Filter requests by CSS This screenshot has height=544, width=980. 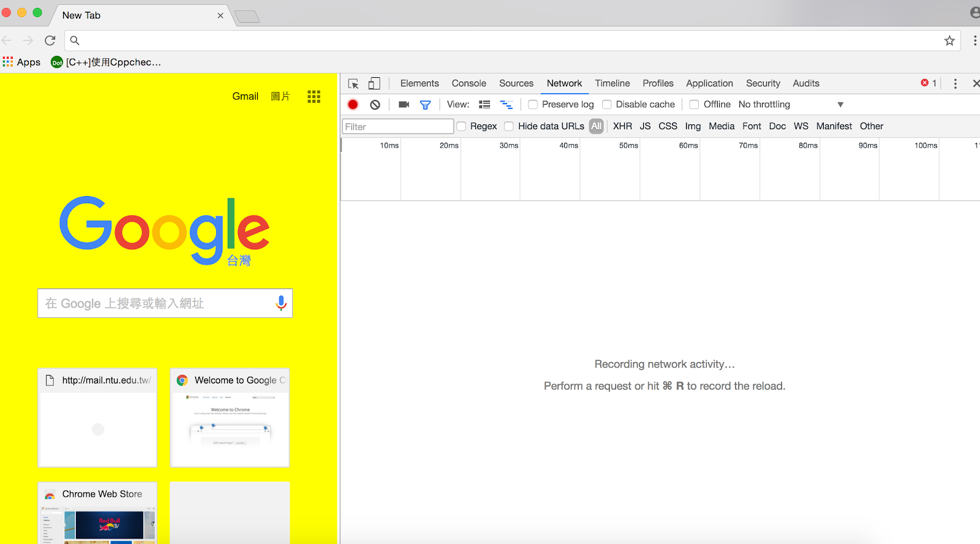pos(668,126)
